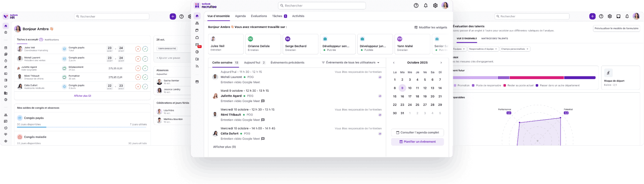Open the mailbox icon with red badge
Screen dimensions: 644x184
click(197, 45)
